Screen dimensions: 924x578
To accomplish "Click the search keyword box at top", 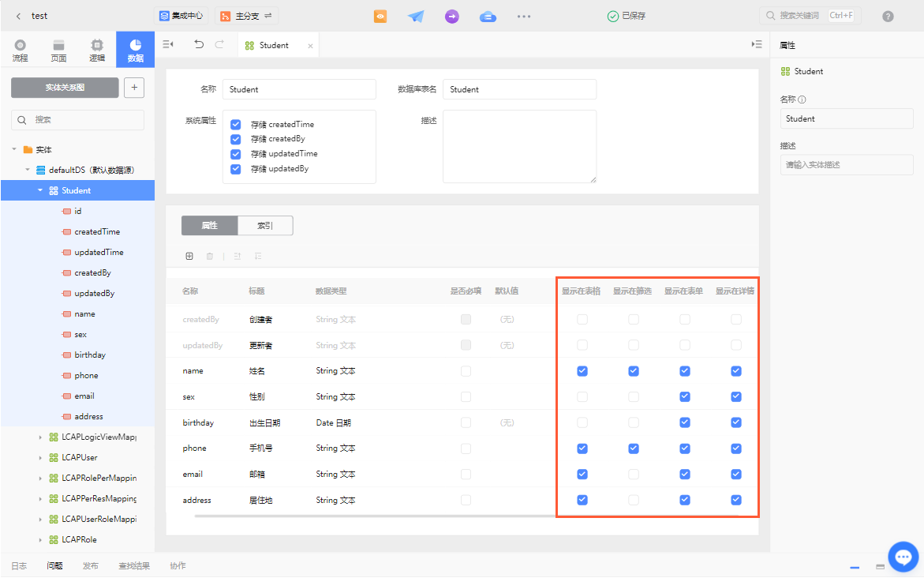I will pyautogui.click(x=810, y=15).
